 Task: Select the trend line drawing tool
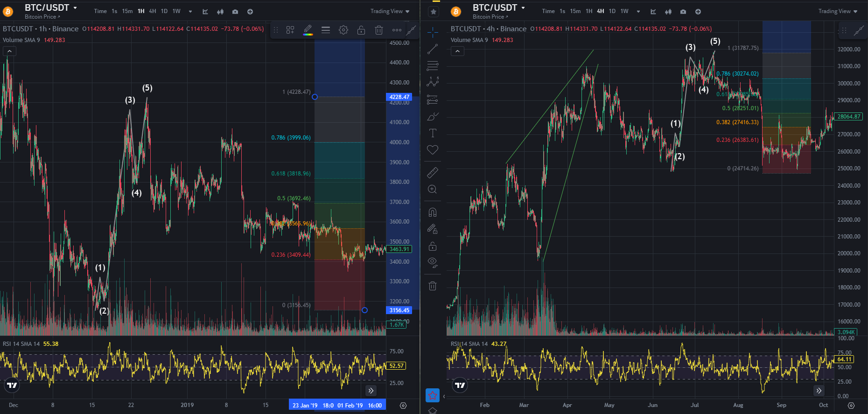(433, 49)
